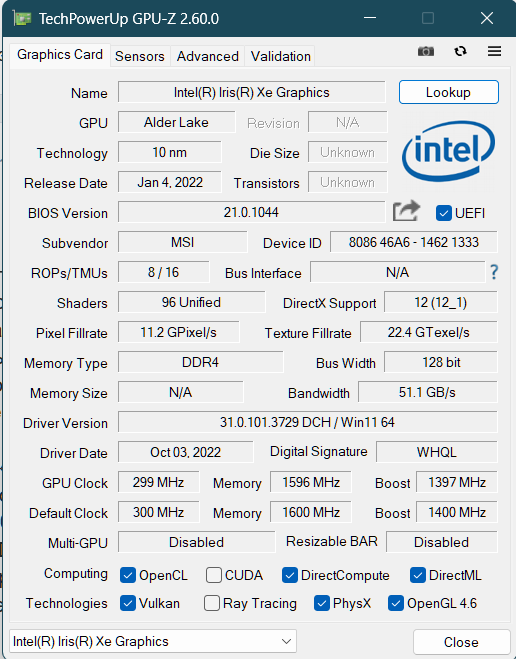
Task: Click the GPU Clock value 299 MHz
Action: pyautogui.click(x=158, y=482)
